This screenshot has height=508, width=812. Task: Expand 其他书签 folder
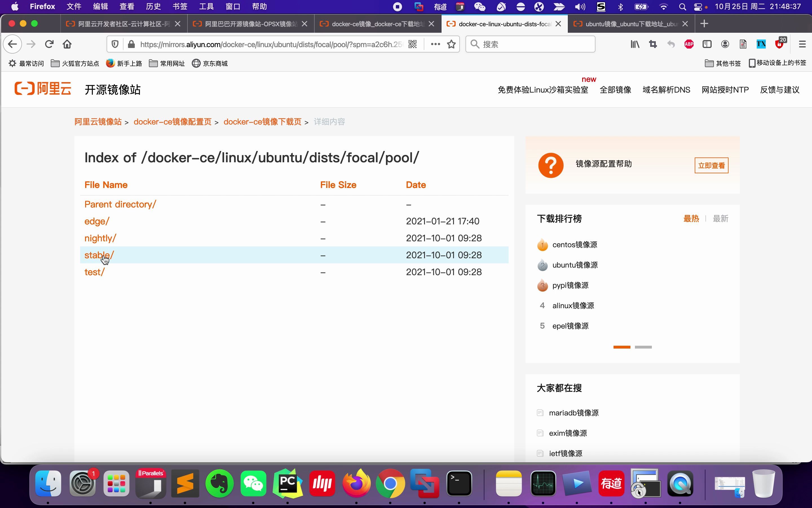tap(723, 63)
